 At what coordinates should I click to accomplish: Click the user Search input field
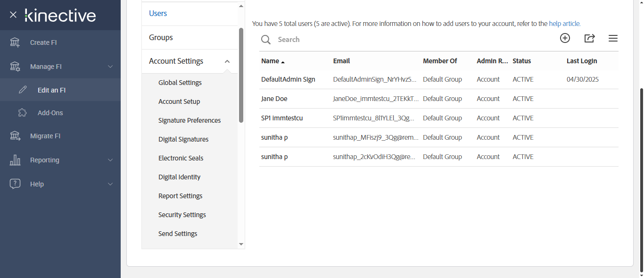point(377,40)
